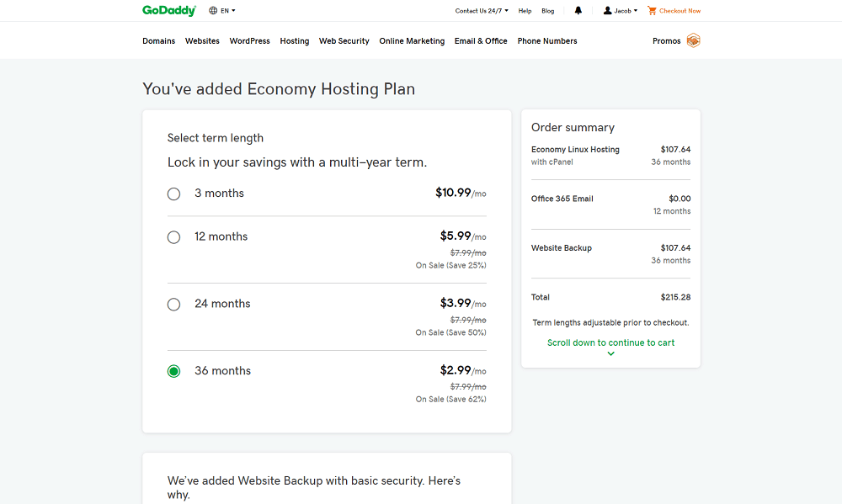Click the shopping cart icon

[x=652, y=11]
